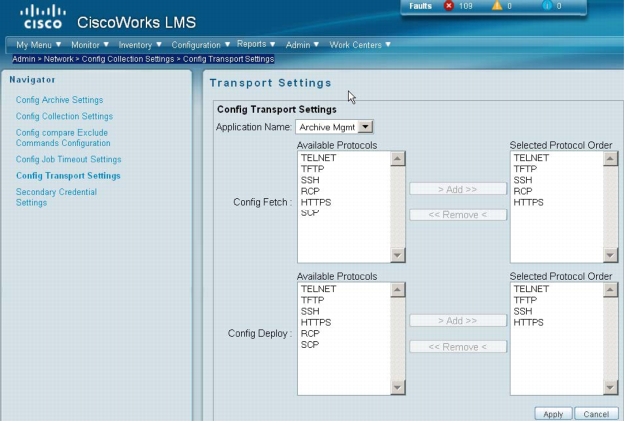The width and height of the screenshot is (626, 423).
Task: Click the Cisco logo
Action: click(x=43, y=17)
